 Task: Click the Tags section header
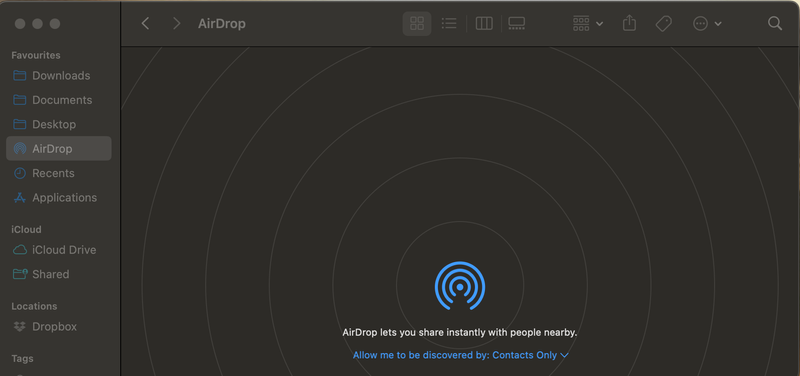[22, 359]
